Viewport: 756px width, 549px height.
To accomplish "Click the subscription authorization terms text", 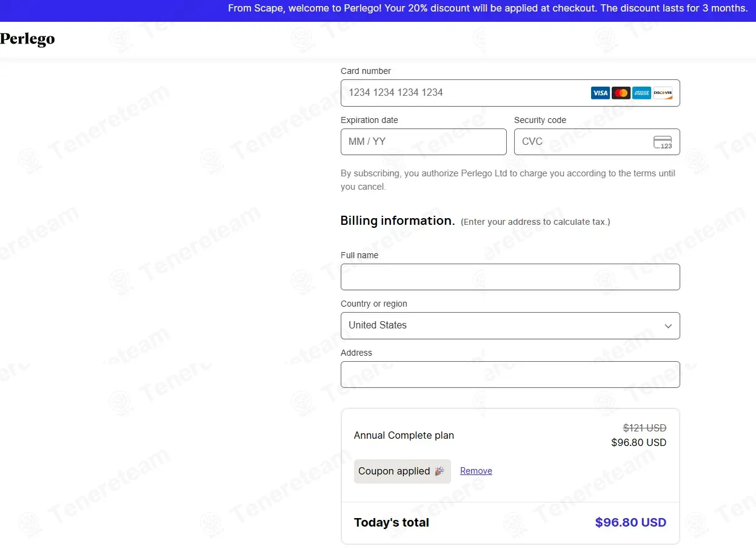I will point(508,180).
